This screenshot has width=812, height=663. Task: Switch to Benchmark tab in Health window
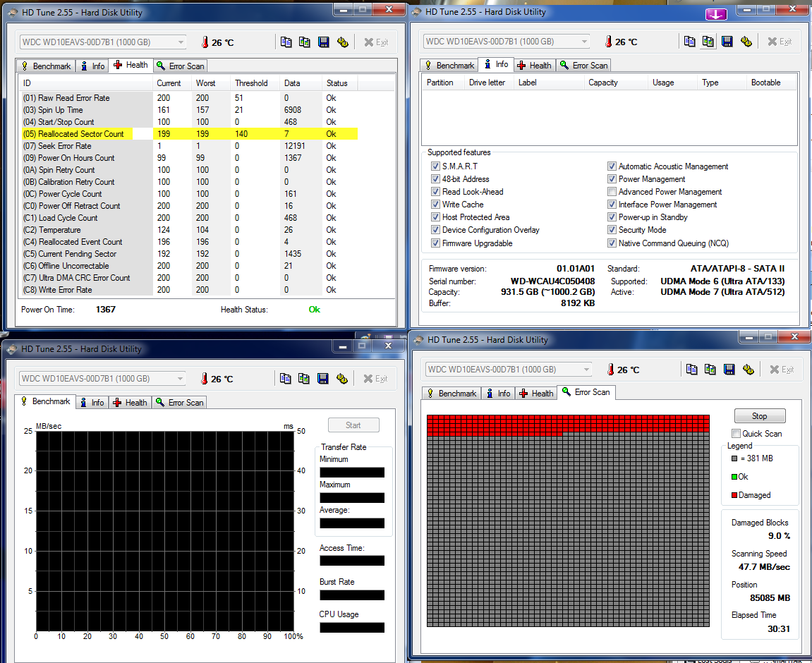click(46, 66)
